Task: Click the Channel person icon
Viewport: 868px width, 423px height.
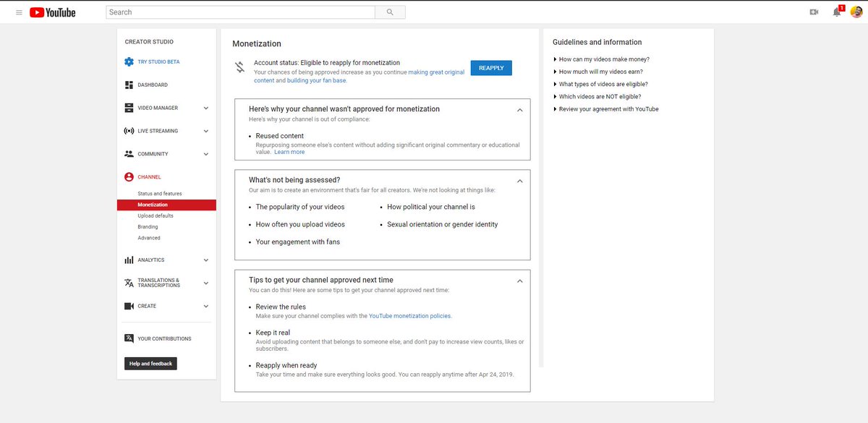Action: click(129, 177)
